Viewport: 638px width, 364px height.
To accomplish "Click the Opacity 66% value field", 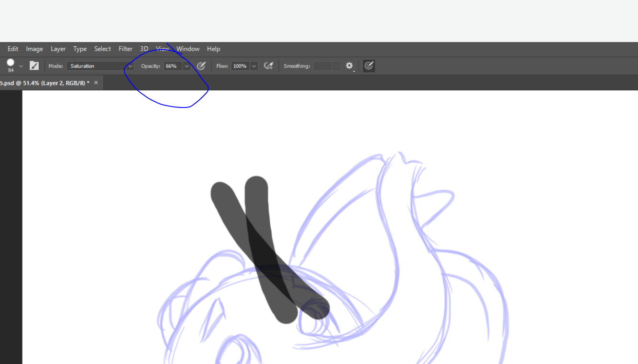I will coord(172,66).
